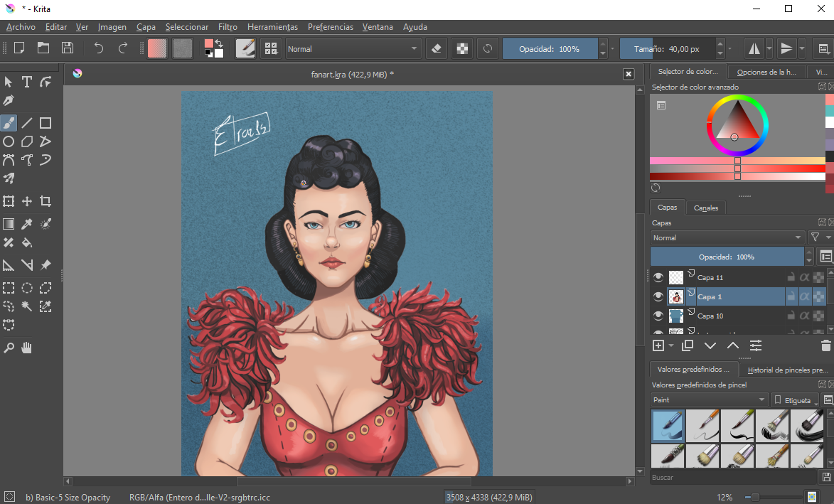Select the Contiguous Selection magic wand
Viewport: 834px width, 504px height.
[26, 306]
